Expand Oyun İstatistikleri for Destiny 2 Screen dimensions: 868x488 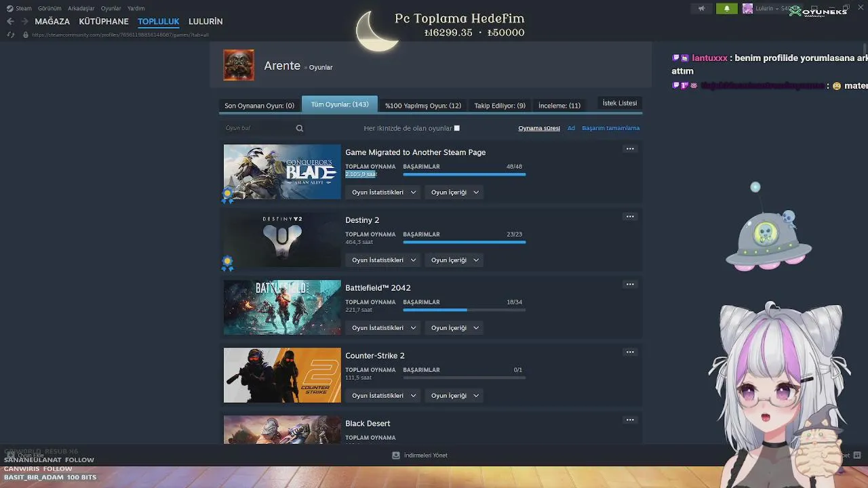tap(384, 260)
